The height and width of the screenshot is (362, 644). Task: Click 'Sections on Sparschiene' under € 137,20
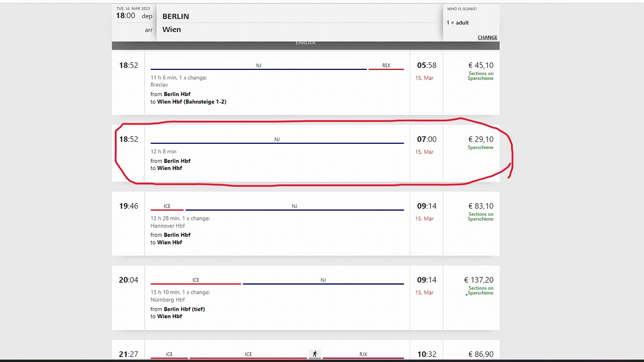[x=480, y=291]
